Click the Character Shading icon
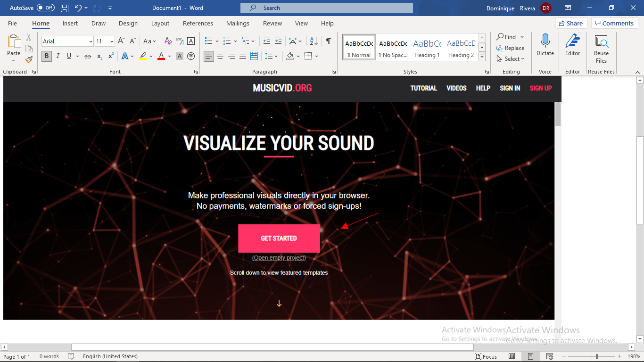This screenshot has height=362, width=644. click(180, 56)
